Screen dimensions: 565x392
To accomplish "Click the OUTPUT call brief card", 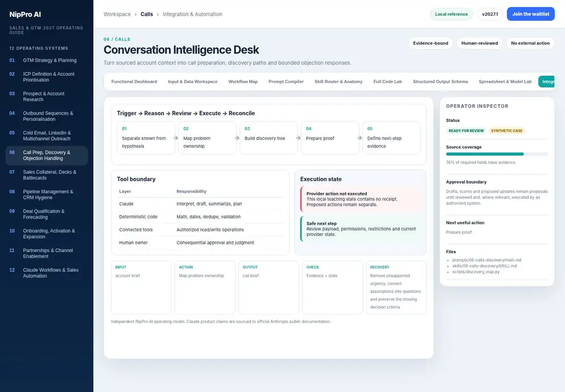I will pos(268,288).
